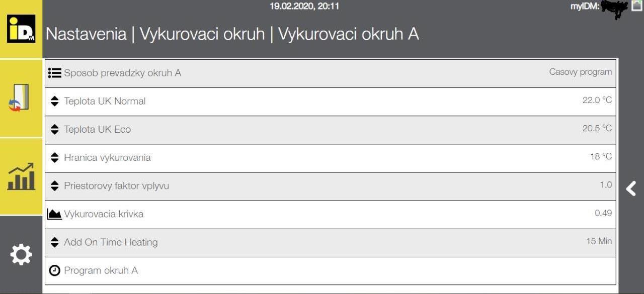This screenshot has width=644, height=294.
Task: Click the 22.0 °C temperature value
Action: point(597,100)
